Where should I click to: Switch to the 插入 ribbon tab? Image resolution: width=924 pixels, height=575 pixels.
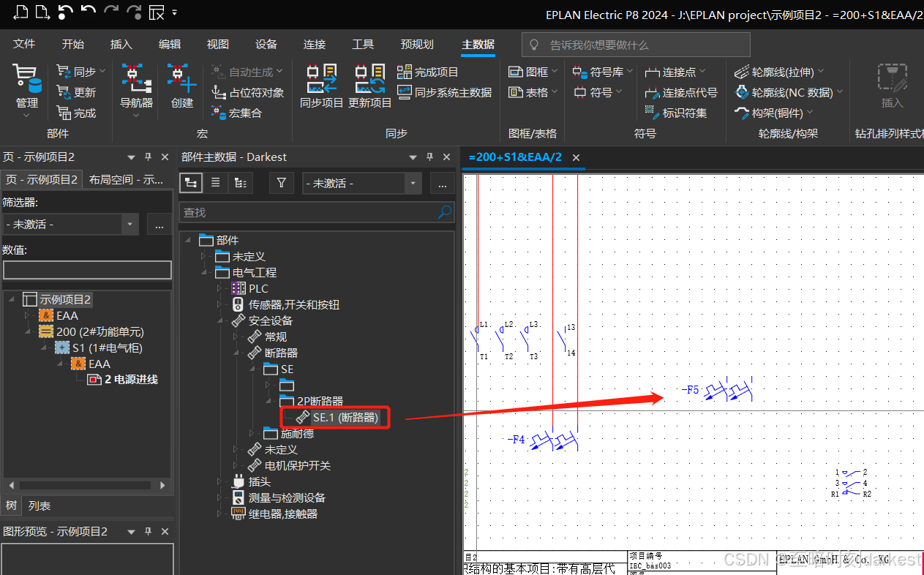pyautogui.click(x=121, y=45)
